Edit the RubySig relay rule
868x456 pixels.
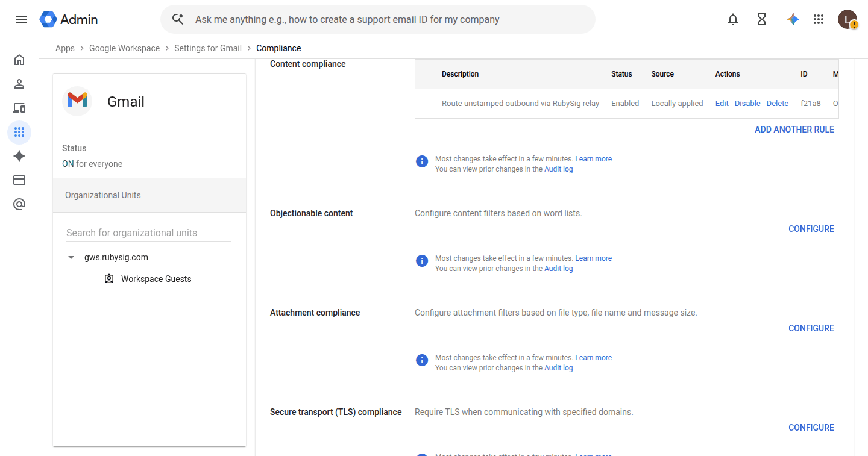point(722,104)
